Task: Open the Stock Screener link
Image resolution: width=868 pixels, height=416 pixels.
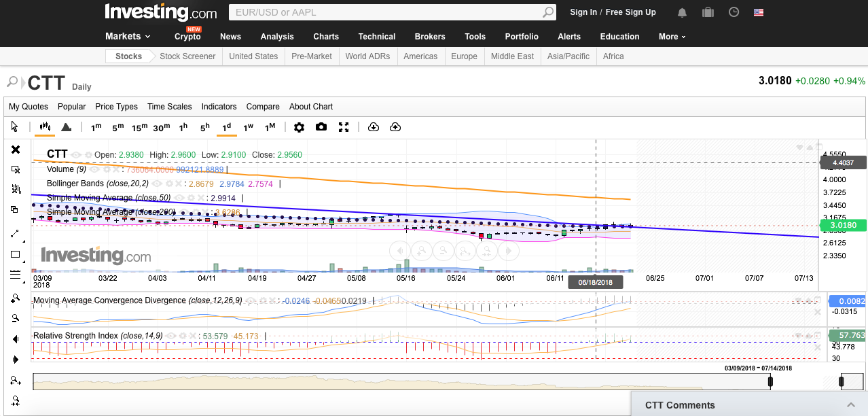Action: coord(187,56)
